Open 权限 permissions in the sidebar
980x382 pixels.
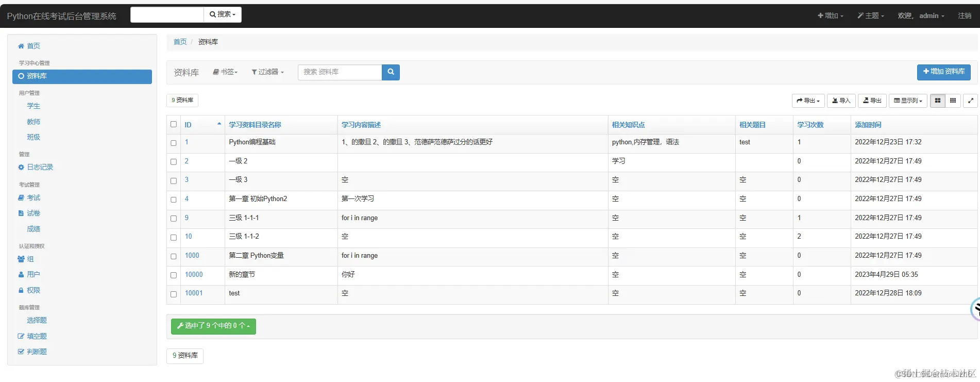click(29, 290)
